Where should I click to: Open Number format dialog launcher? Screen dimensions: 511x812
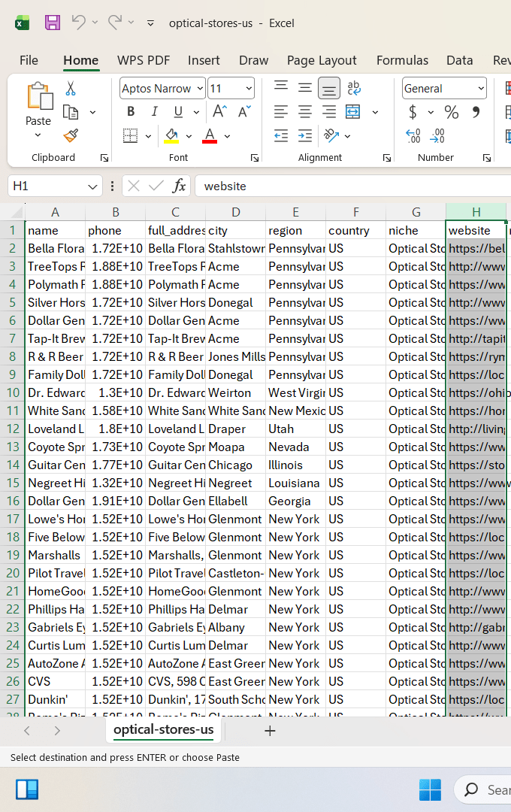[x=487, y=158]
